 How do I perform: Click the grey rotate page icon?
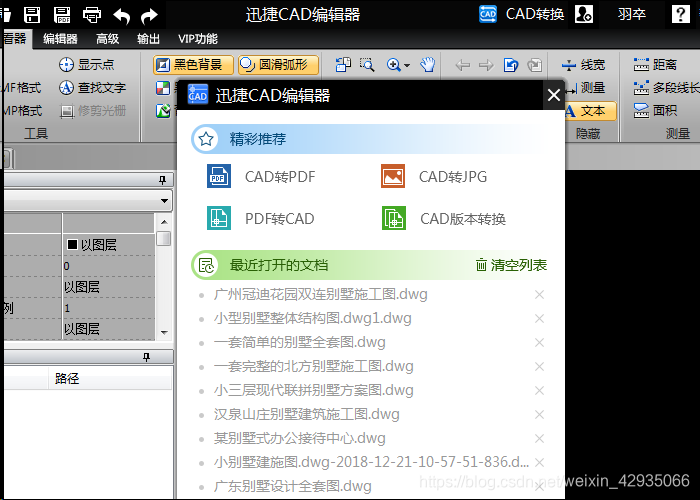[534, 65]
